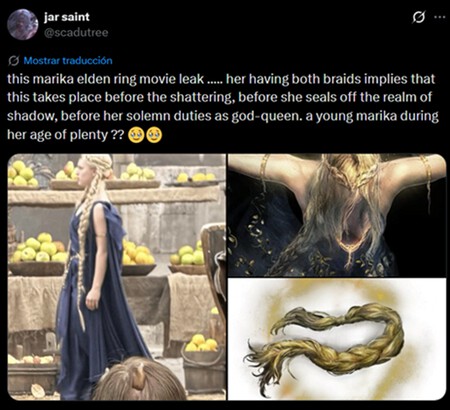Click the phrase 'her age of plenty ??'
This screenshot has height=410, width=450.
click(66, 135)
